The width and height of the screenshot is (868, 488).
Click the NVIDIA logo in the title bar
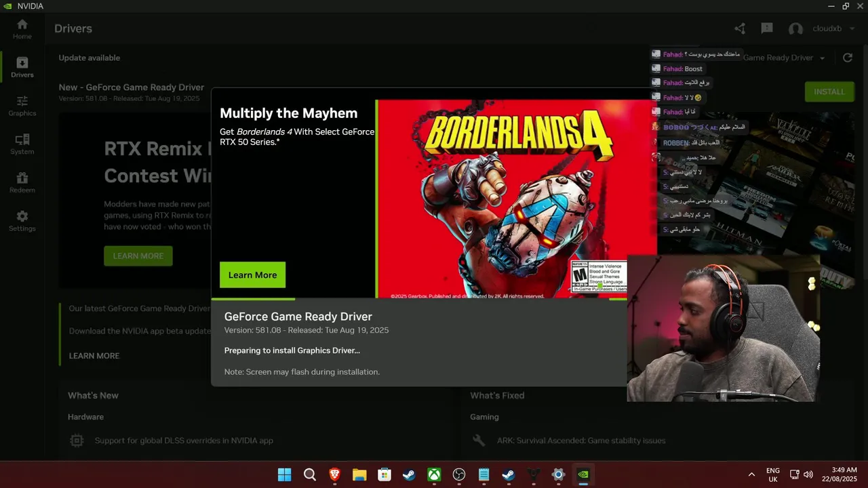tap(7, 6)
